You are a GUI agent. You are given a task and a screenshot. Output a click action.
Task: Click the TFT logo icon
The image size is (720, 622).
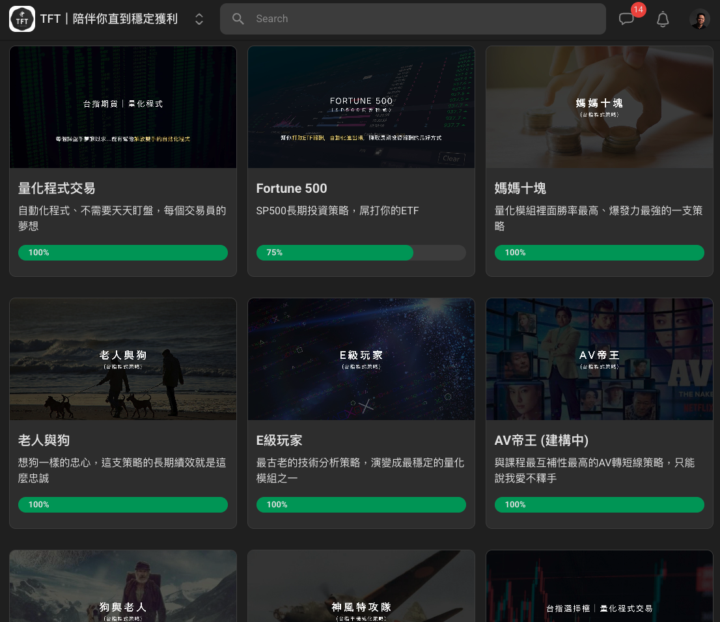[22, 19]
